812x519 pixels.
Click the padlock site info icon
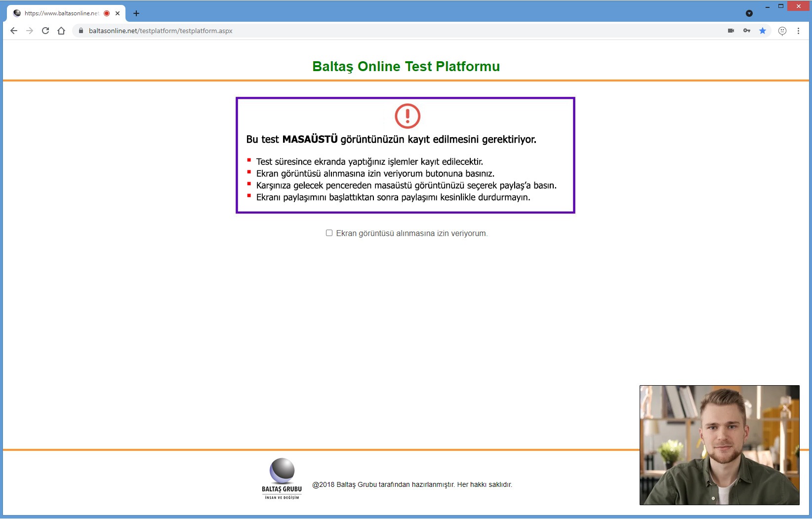click(x=81, y=31)
